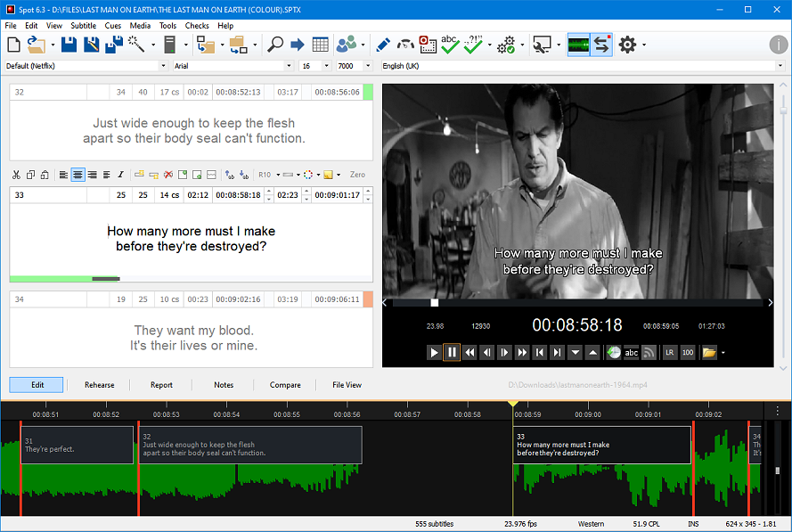Image resolution: width=792 pixels, height=532 pixels.
Task: Expand the colour wheel dropdown arrow
Action: [x=318, y=175]
